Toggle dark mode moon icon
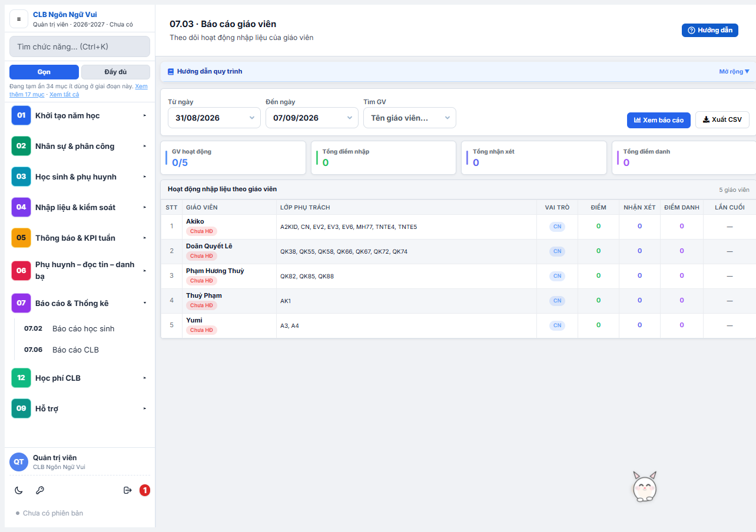The height and width of the screenshot is (532, 756). tap(19, 490)
